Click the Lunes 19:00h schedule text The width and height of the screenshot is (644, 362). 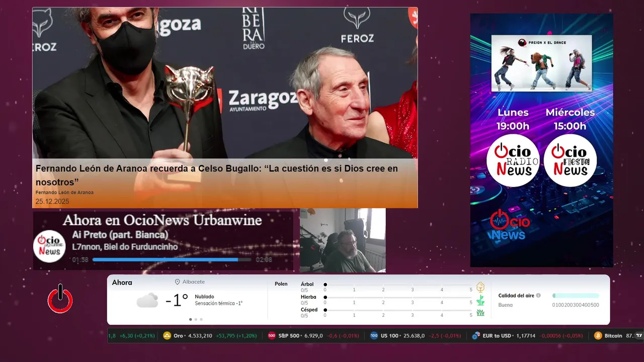point(513,119)
